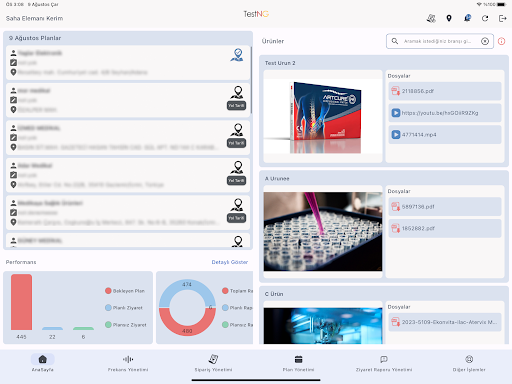Screen dimensions: 512x384
Task: Click the 9 Ağustos Planlar heading
Action: coord(35,38)
